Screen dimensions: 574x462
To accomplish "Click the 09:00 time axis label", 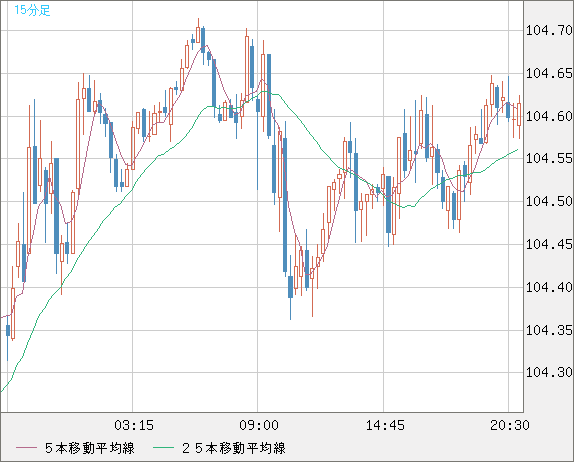I will click(x=259, y=425).
